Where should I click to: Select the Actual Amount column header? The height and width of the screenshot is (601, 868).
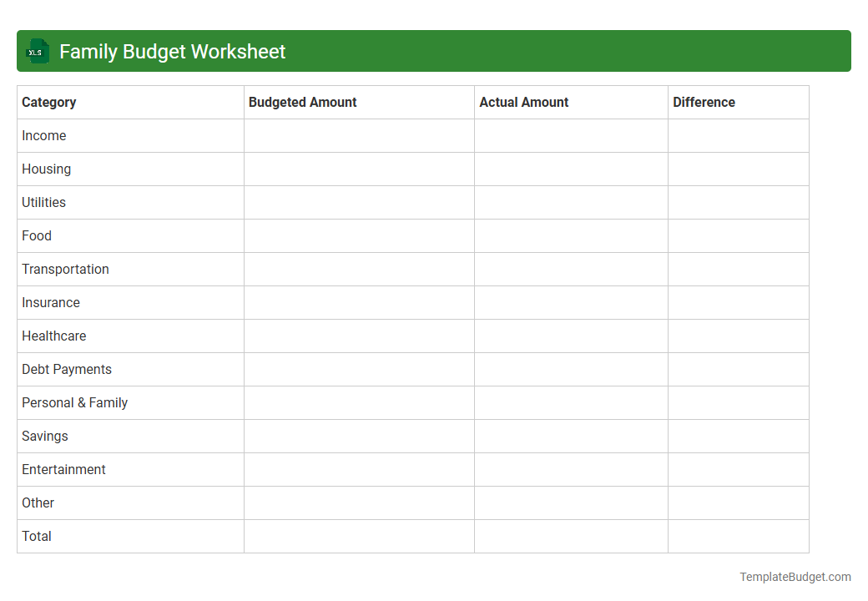pos(524,102)
